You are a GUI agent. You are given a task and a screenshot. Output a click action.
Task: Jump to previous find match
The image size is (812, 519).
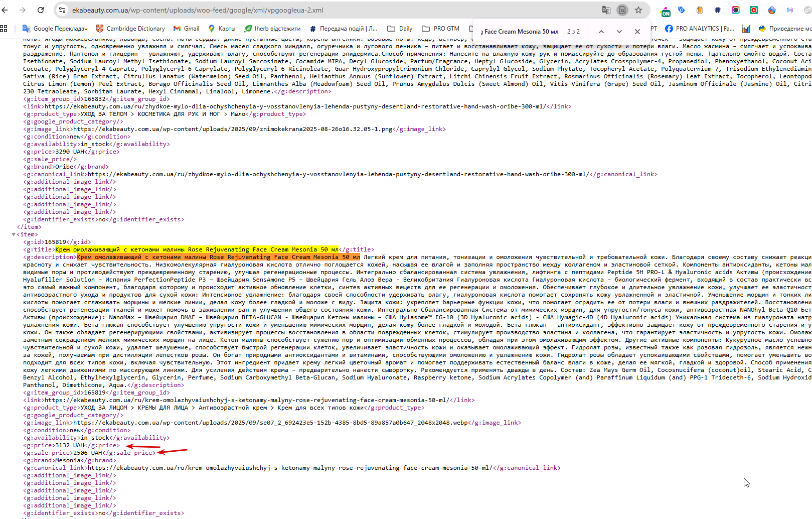pyautogui.click(x=601, y=31)
